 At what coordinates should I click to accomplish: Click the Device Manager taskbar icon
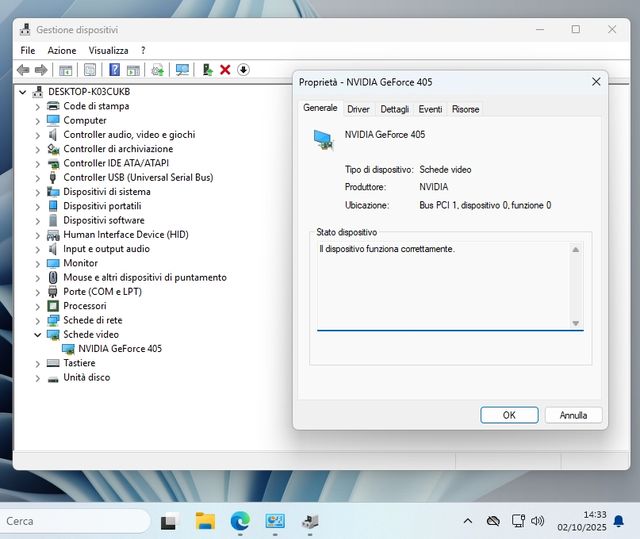310,521
